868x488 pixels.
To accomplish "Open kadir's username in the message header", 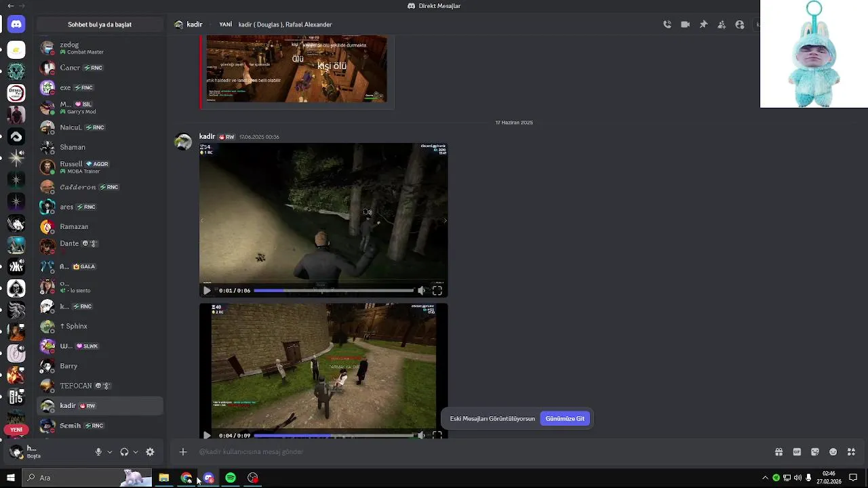I will pos(207,136).
